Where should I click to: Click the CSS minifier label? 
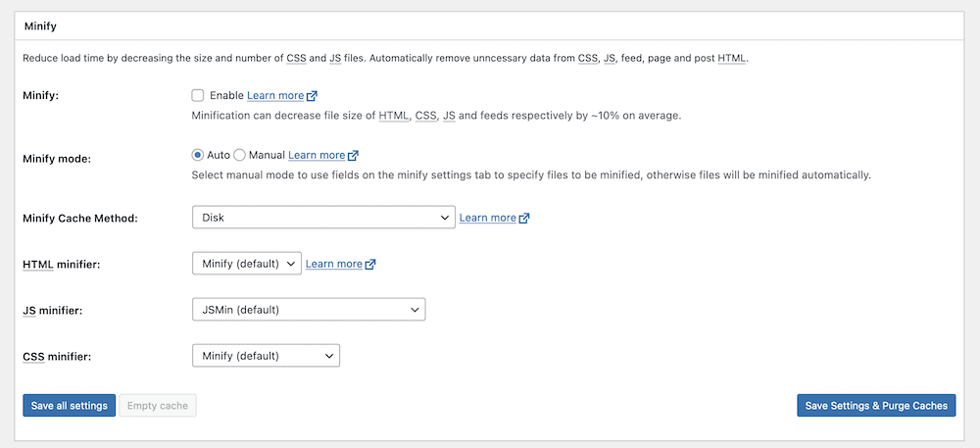coord(57,358)
